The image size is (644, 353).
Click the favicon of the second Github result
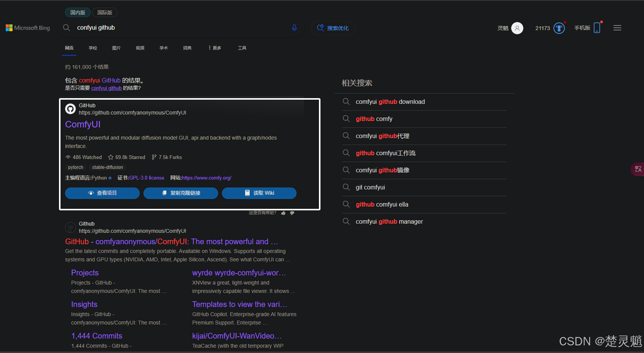coord(70,227)
